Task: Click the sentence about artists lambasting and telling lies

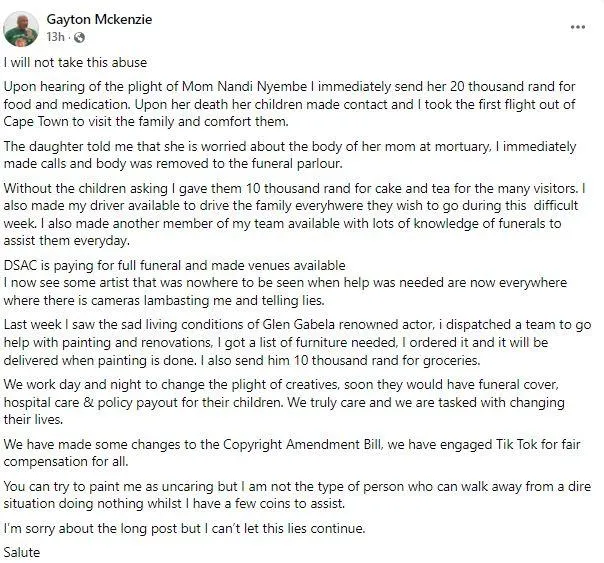Action: [x=285, y=292]
